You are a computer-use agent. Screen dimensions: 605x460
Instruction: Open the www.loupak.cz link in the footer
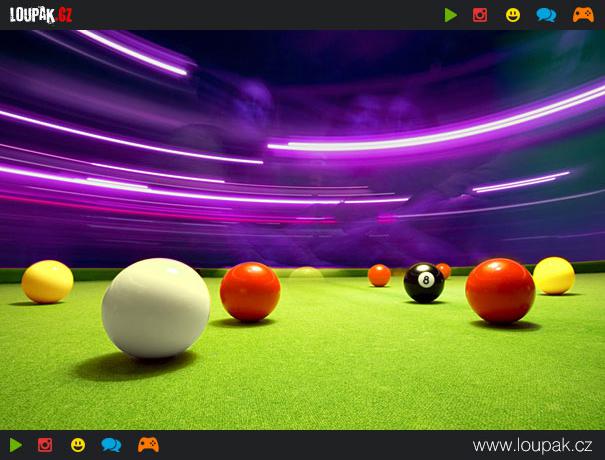pyautogui.click(x=534, y=445)
